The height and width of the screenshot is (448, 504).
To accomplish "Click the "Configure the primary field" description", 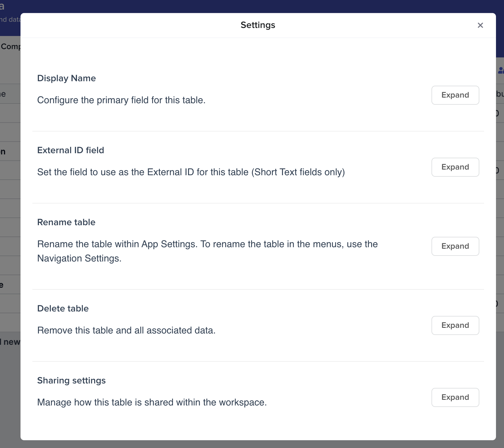I will coord(121,100).
